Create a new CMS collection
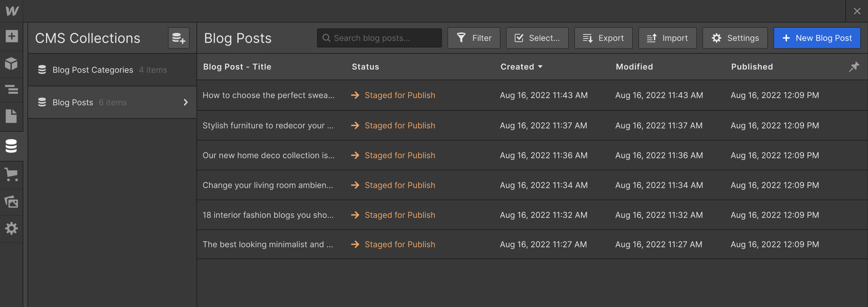This screenshot has height=307, width=868. click(178, 38)
